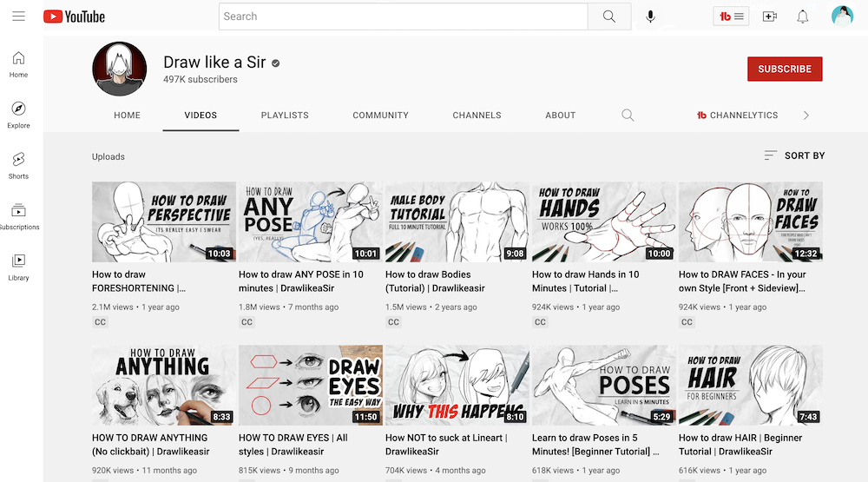Click the 'Draw like a Sir' channel name
Image resolution: width=868 pixels, height=482 pixels.
(x=214, y=62)
